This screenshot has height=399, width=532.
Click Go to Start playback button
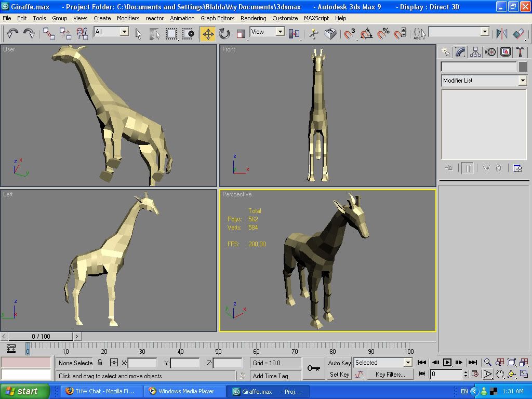422,362
